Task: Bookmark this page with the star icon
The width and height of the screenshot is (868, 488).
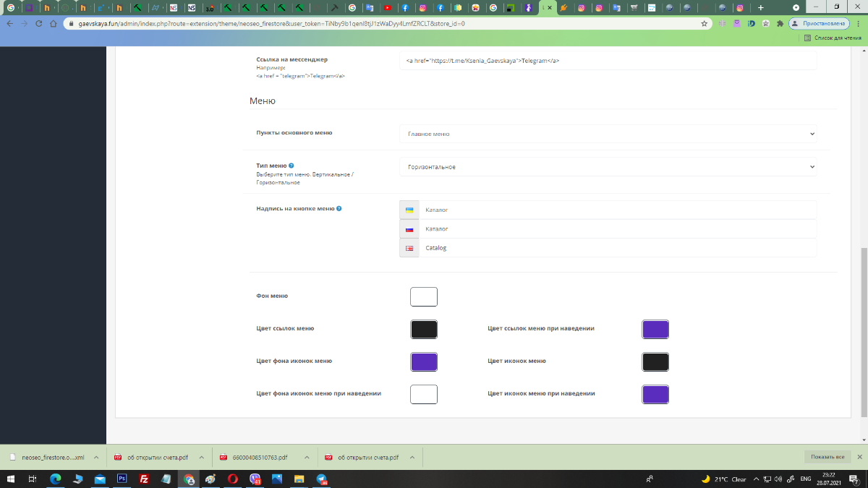Action: pos(705,23)
